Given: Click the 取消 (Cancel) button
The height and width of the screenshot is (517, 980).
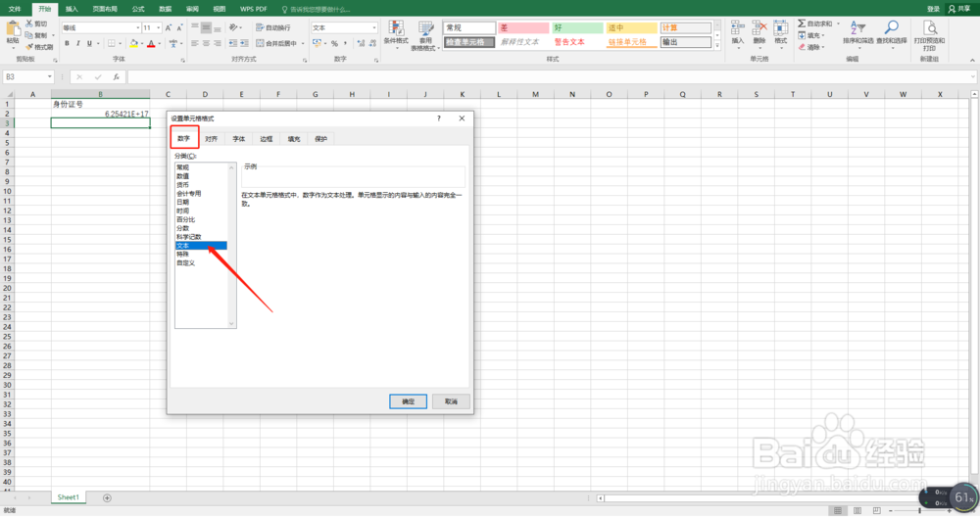Looking at the screenshot, I should click(x=451, y=401).
